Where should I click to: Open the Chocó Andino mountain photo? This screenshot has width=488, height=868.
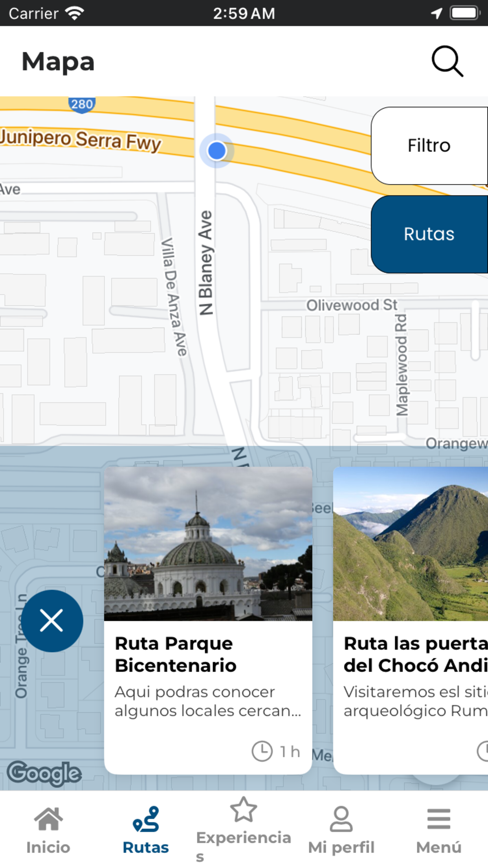tap(411, 544)
